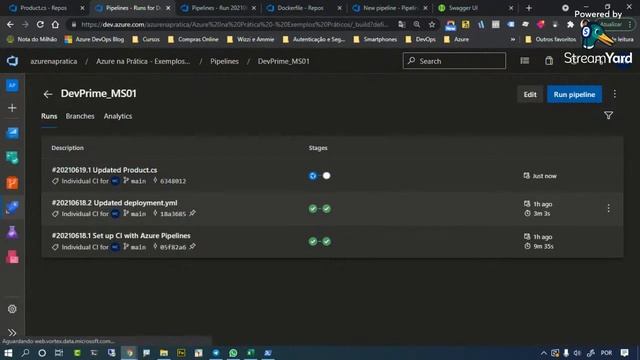The image size is (640, 360).
Task: Open Pipelines breadcrumb link
Action: [224, 61]
